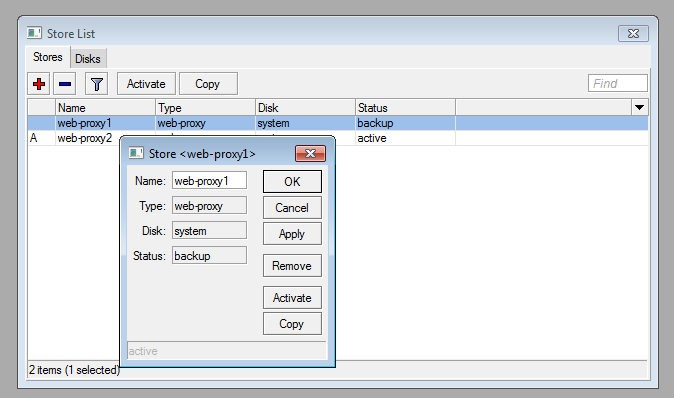This screenshot has height=398, width=674.
Task: Close the Store List window
Action: coord(633,34)
